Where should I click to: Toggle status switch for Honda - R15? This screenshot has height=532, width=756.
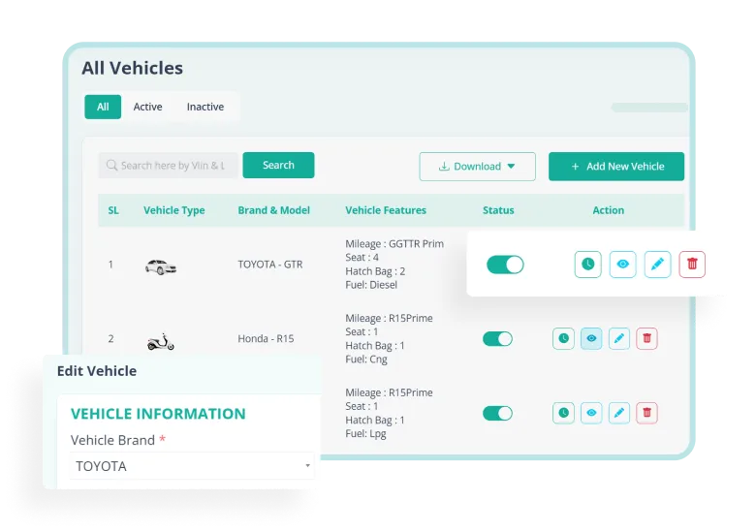tap(497, 339)
